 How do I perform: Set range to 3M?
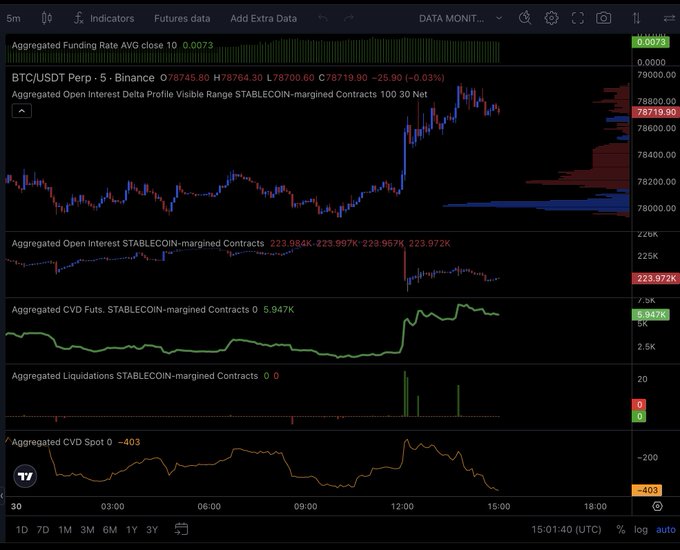click(x=87, y=530)
